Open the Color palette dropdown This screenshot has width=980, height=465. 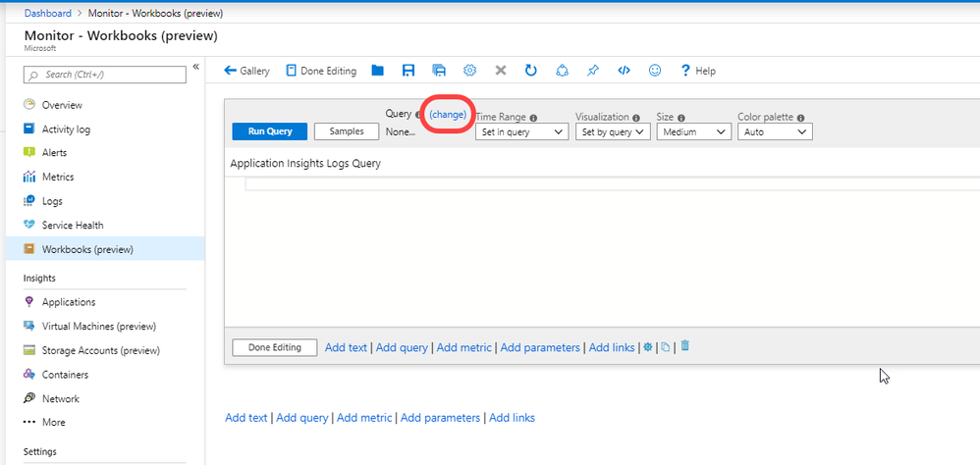click(x=775, y=131)
